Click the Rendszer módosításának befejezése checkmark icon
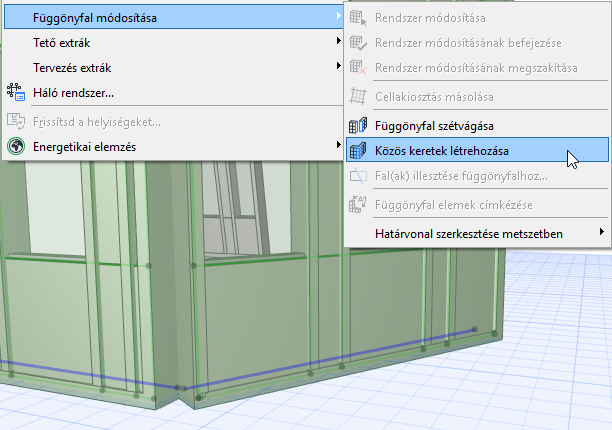612x430 pixels. [x=358, y=43]
